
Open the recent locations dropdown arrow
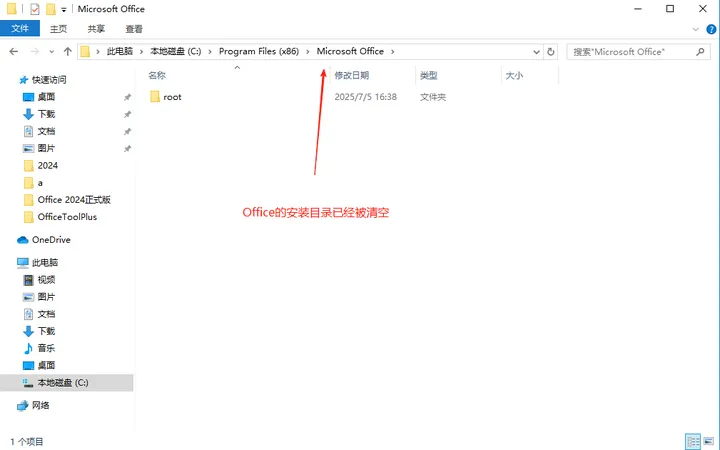click(51, 52)
